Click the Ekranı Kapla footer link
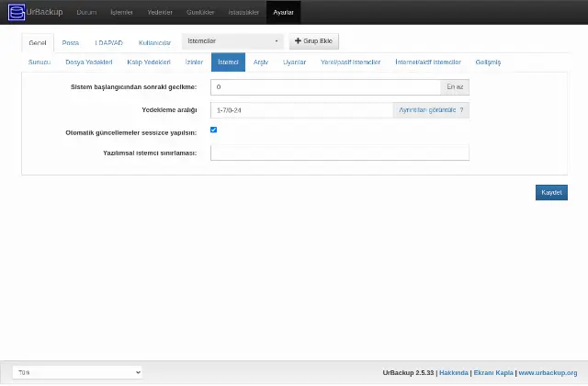588x386 pixels. 493,373
